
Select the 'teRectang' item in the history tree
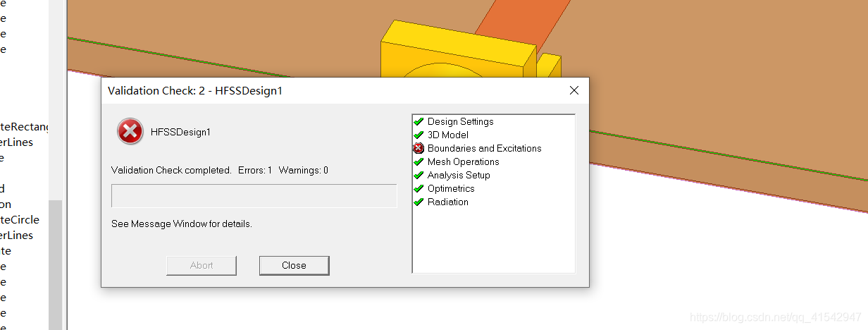[x=25, y=127]
